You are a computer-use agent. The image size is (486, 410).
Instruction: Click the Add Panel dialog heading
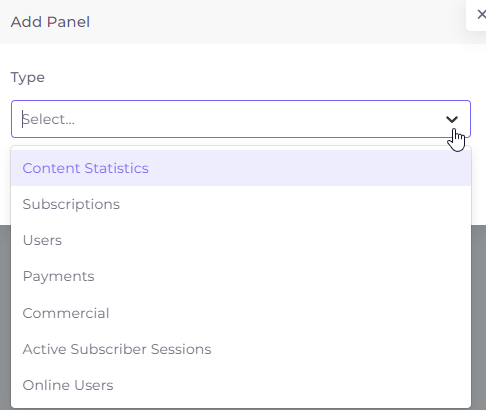[x=50, y=22]
